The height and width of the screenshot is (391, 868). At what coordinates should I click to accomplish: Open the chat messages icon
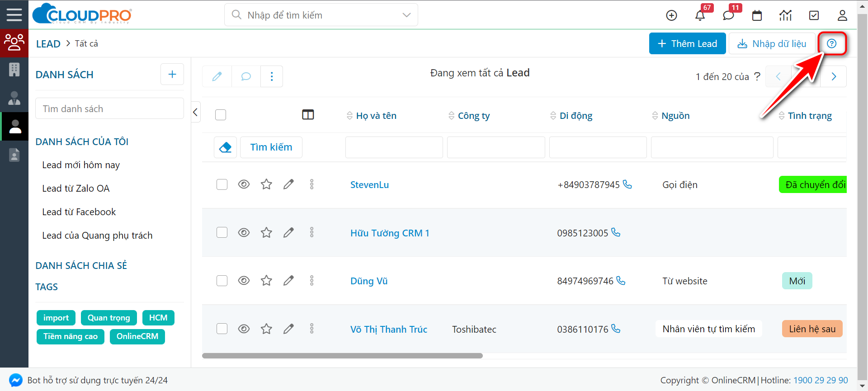(x=728, y=15)
